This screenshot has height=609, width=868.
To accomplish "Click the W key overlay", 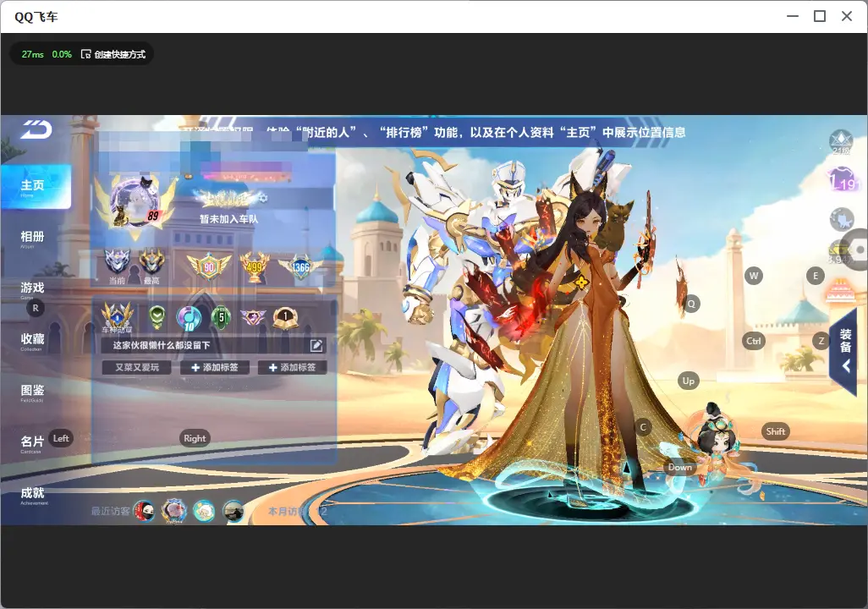I will click(754, 276).
